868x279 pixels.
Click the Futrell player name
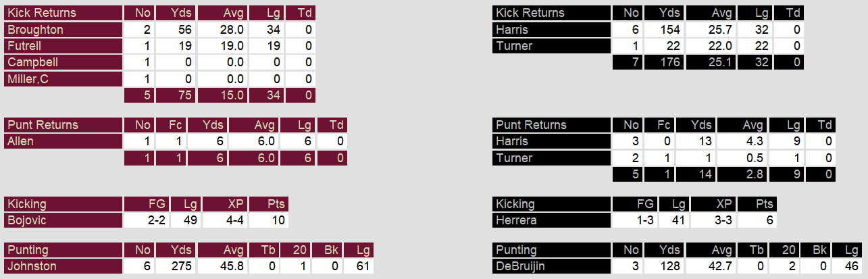click(x=63, y=46)
